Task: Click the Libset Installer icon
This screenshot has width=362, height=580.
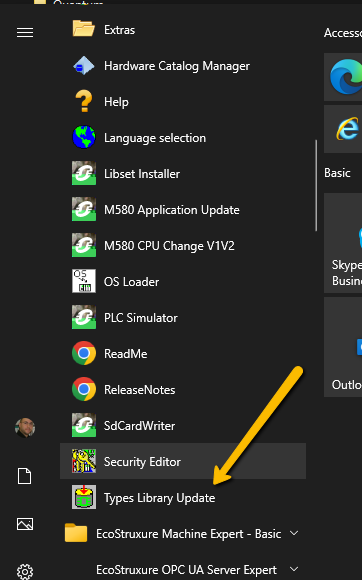Action: [x=84, y=173]
